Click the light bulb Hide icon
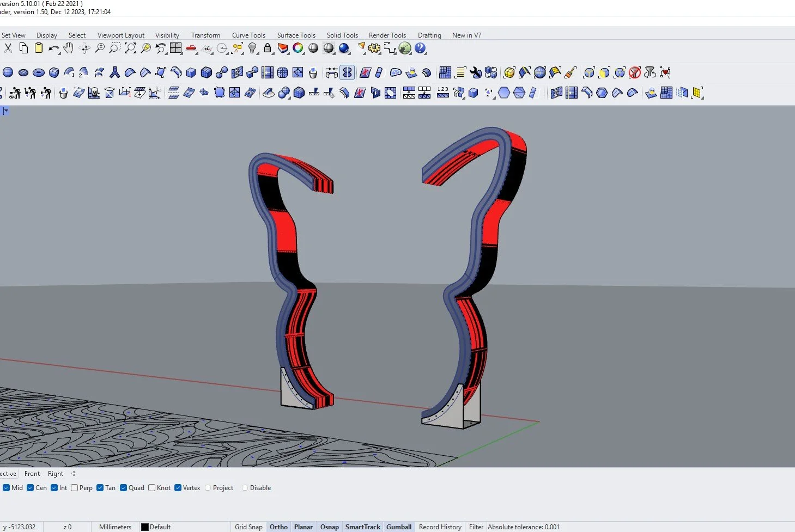Screen dimensions: 795x532 coord(252,48)
